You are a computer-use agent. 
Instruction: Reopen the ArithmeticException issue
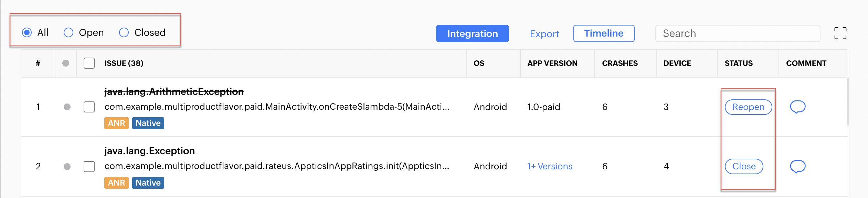click(748, 107)
